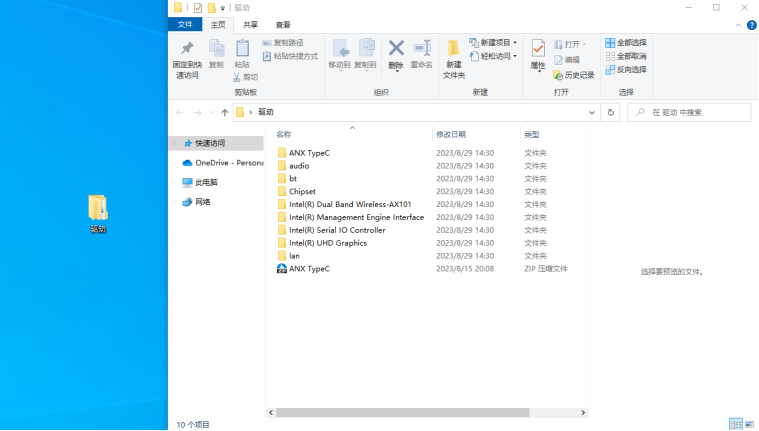Go up one folder level arrow
This screenshot has width=759, height=431.
click(x=225, y=112)
